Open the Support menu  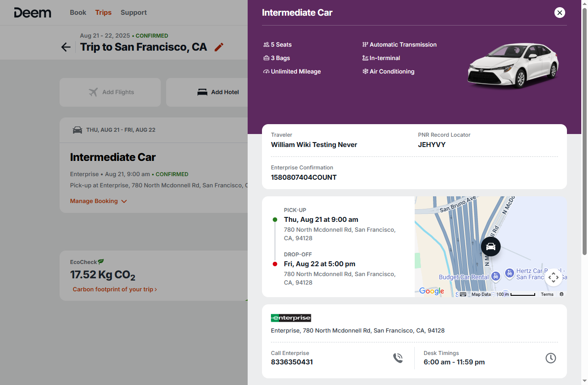point(133,13)
